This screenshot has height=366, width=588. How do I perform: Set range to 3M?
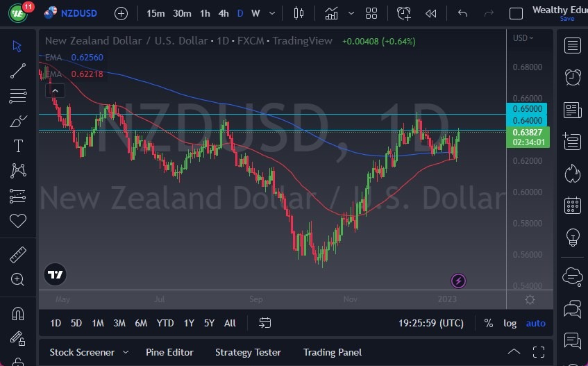point(119,323)
